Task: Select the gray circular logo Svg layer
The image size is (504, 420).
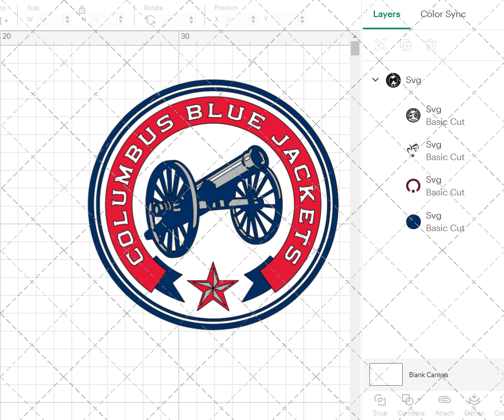Action: pyautogui.click(x=413, y=116)
